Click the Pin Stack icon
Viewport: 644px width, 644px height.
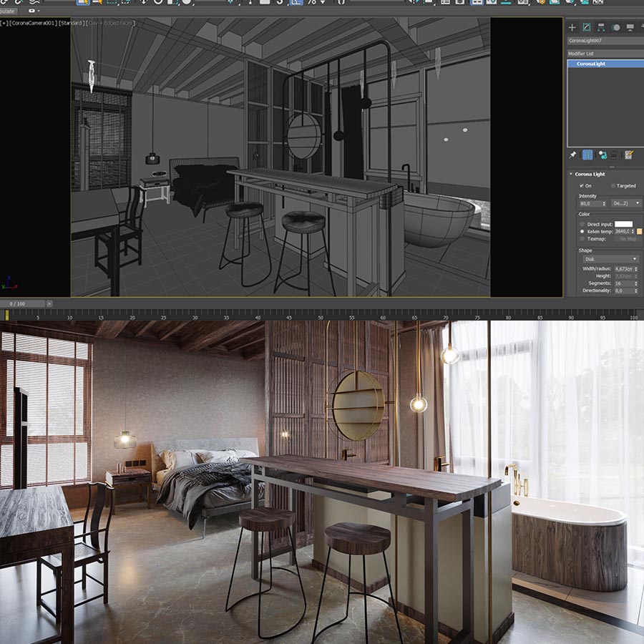tap(572, 155)
